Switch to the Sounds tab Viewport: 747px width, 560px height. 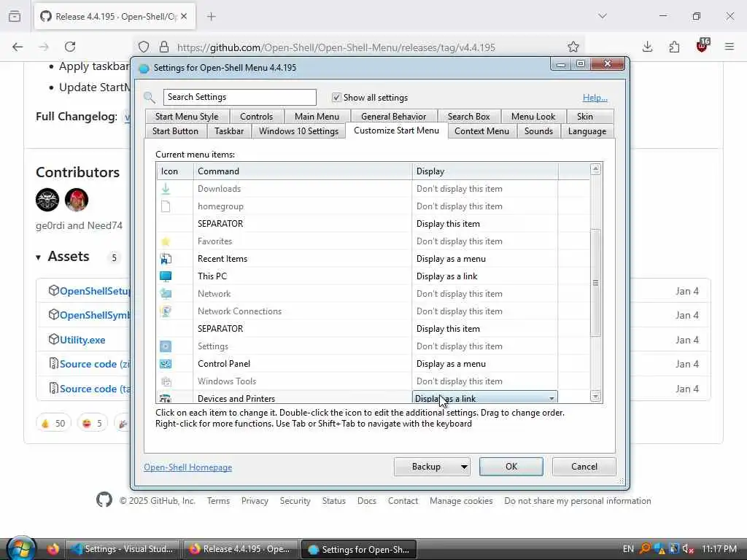click(538, 131)
